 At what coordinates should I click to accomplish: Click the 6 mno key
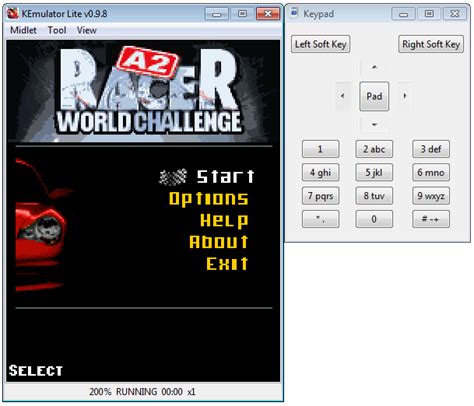(x=431, y=172)
